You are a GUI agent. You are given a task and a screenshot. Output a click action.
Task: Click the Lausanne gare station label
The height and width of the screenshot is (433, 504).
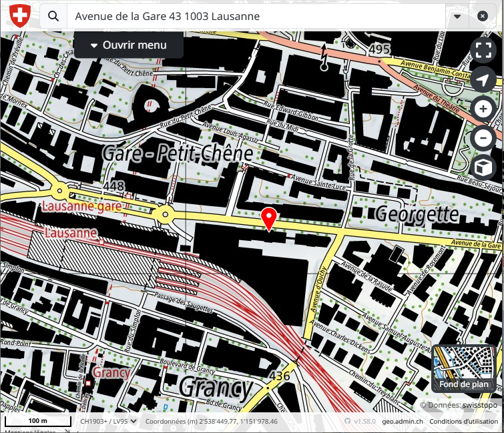[82, 206]
